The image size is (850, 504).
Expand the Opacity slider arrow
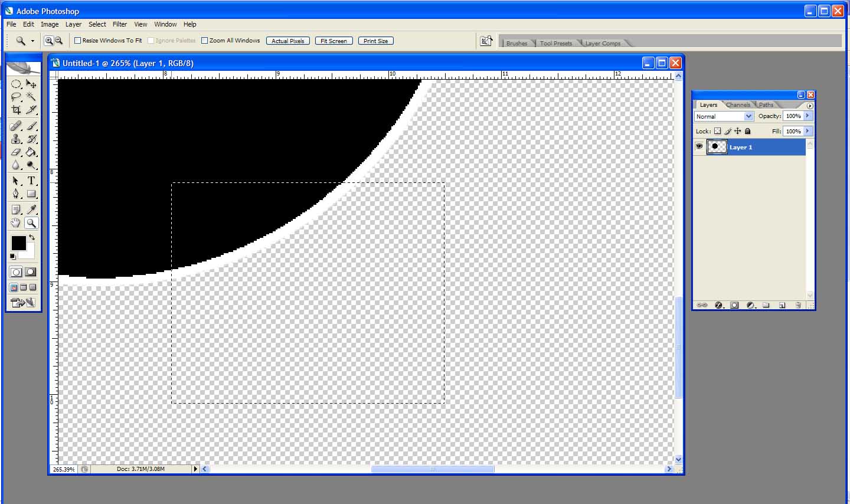click(x=808, y=116)
